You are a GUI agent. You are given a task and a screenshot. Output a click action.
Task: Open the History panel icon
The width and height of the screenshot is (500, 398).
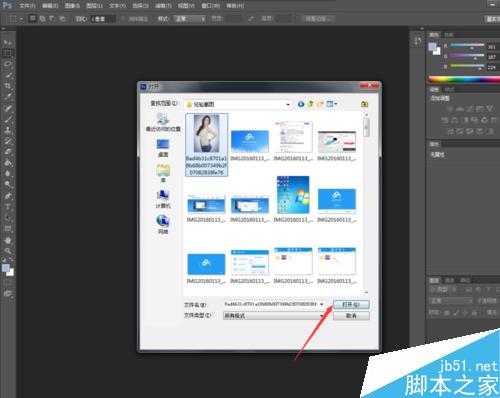[x=418, y=41]
